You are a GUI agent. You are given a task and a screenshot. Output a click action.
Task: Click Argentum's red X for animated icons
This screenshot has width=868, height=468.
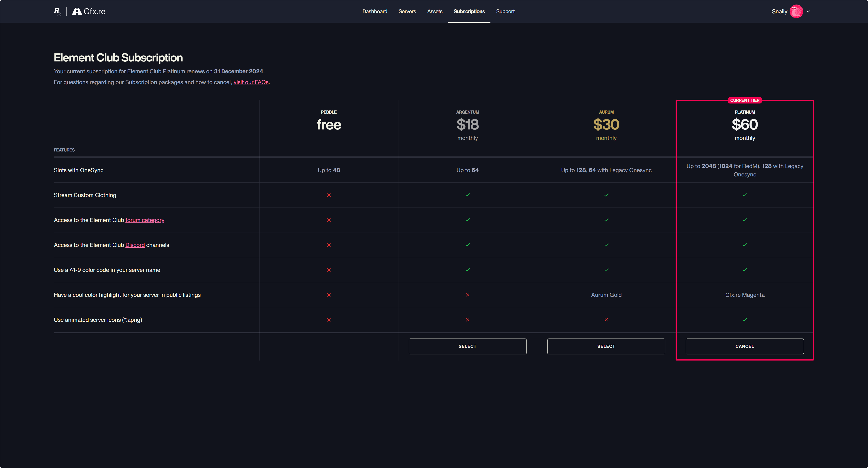(468, 320)
